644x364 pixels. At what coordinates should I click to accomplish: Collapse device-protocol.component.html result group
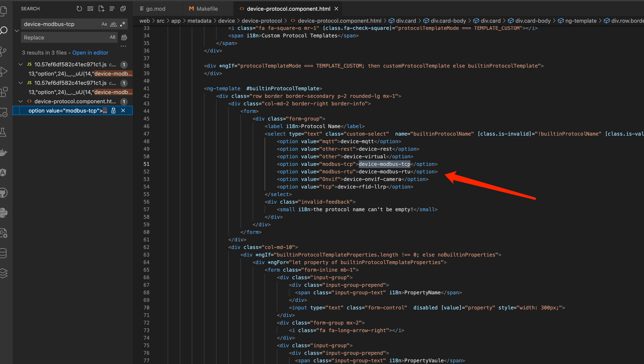click(21, 101)
